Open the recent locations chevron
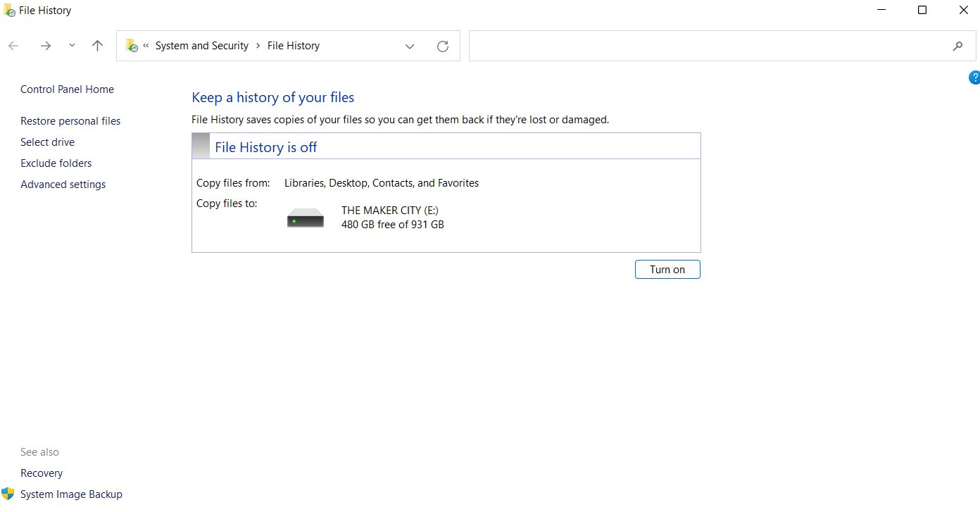The image size is (980, 512). [72, 46]
